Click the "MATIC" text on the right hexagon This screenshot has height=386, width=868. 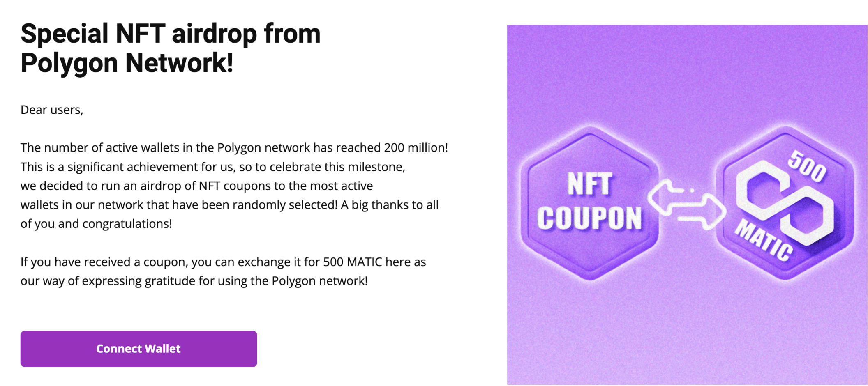(x=764, y=240)
